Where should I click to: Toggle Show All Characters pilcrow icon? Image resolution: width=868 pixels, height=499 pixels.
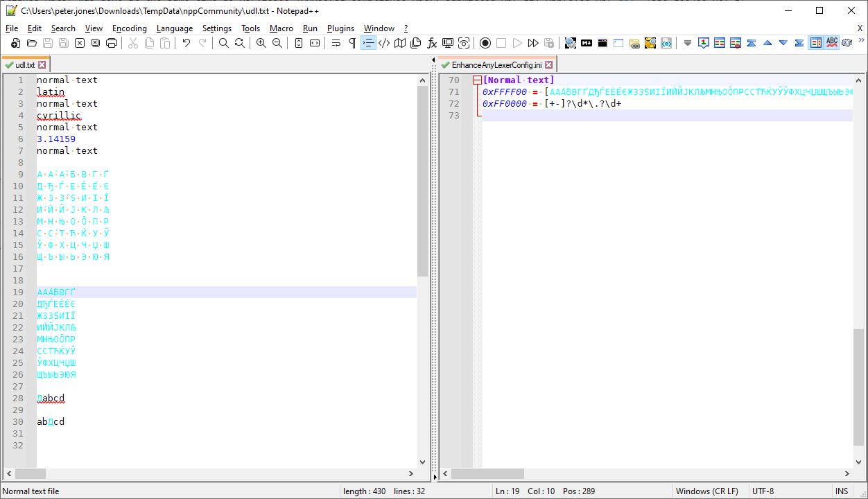(x=352, y=43)
